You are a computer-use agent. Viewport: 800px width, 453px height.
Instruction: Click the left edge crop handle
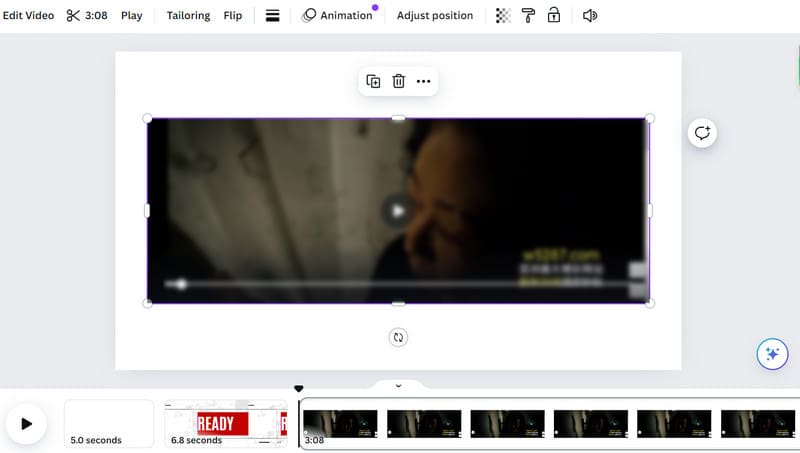point(147,211)
